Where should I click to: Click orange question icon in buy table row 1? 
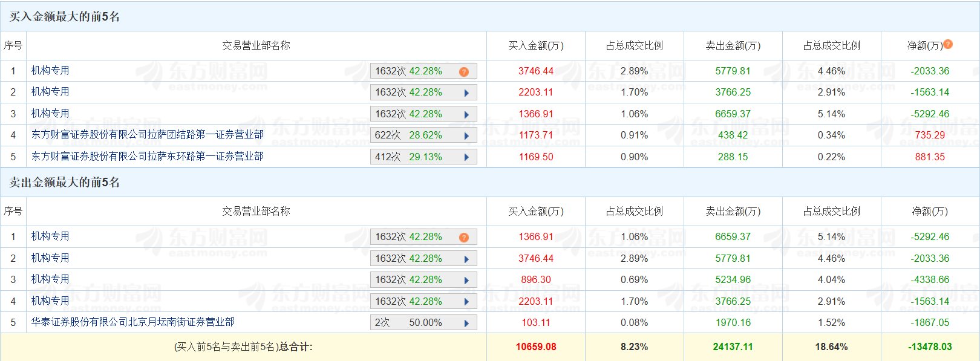[x=464, y=71]
